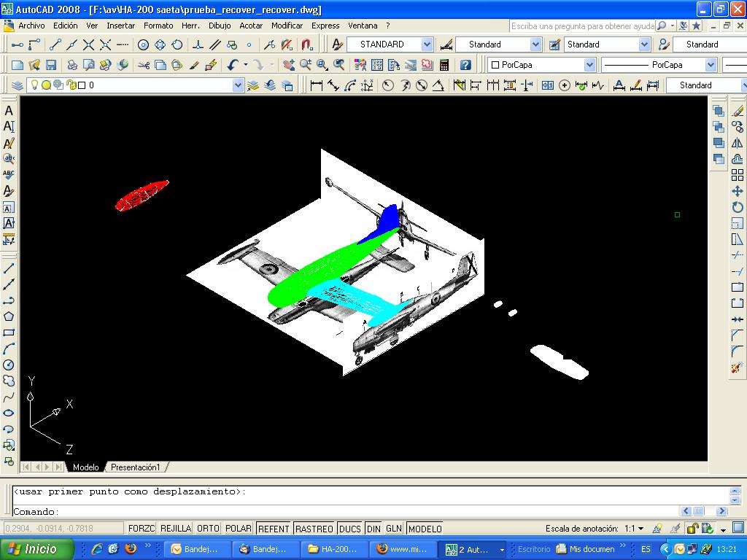Open the Layer Properties Manager icon
Viewport: 747px width, 560px height.
[x=18, y=85]
